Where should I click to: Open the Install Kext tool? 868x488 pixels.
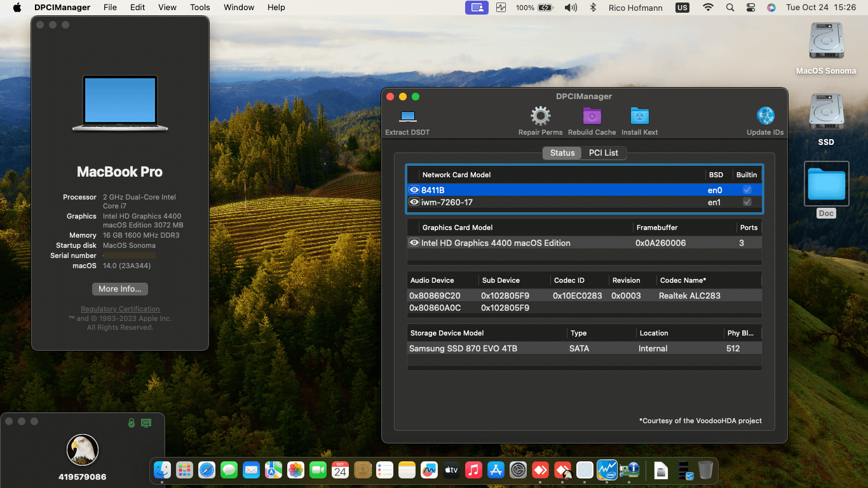tap(639, 117)
